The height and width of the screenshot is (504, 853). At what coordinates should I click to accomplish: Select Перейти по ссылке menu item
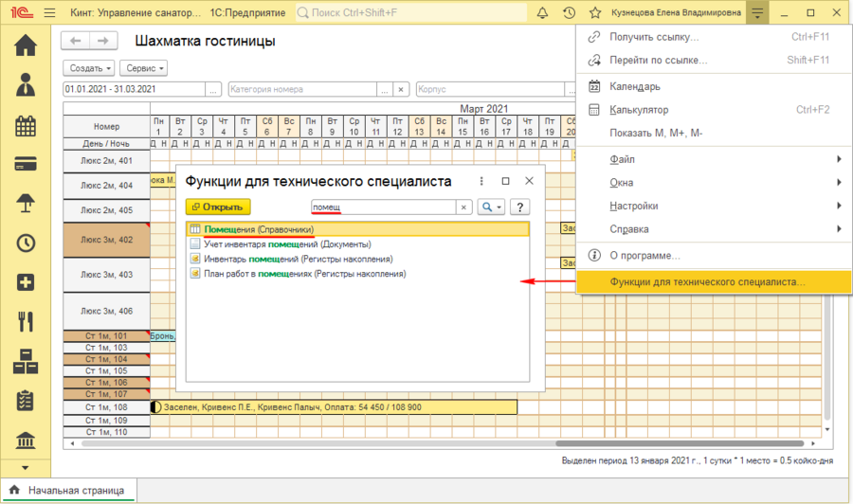715,61
